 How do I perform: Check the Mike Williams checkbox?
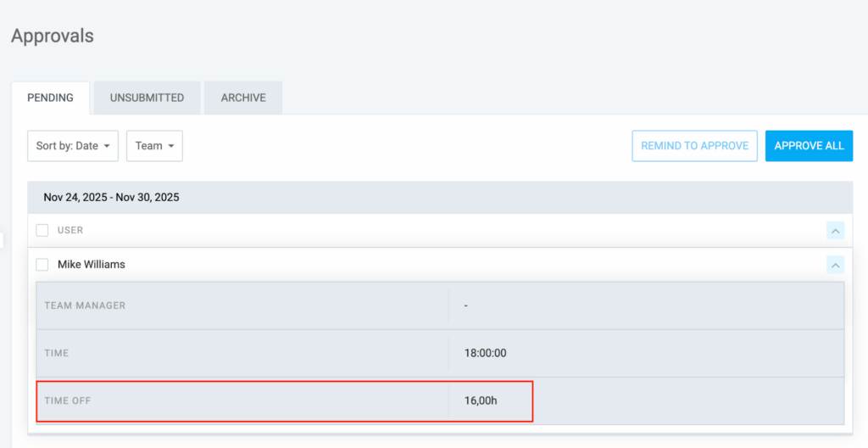pyautogui.click(x=42, y=265)
